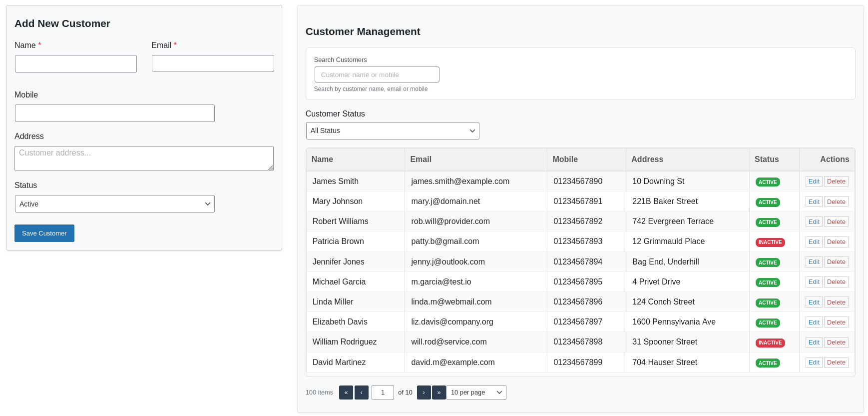Open the 10 per page dropdown
This screenshot has height=416, width=868.
[476, 392]
